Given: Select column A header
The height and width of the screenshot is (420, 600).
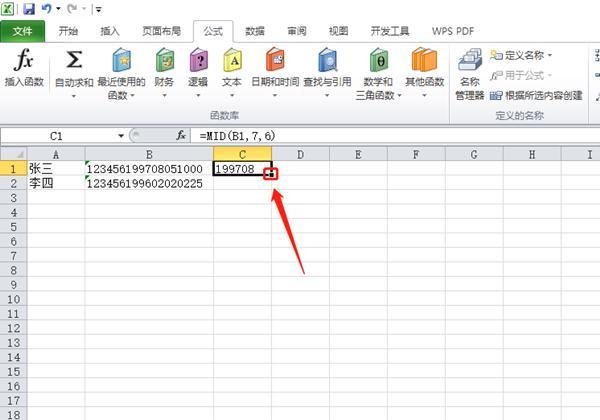Looking at the screenshot, I should point(56,155).
